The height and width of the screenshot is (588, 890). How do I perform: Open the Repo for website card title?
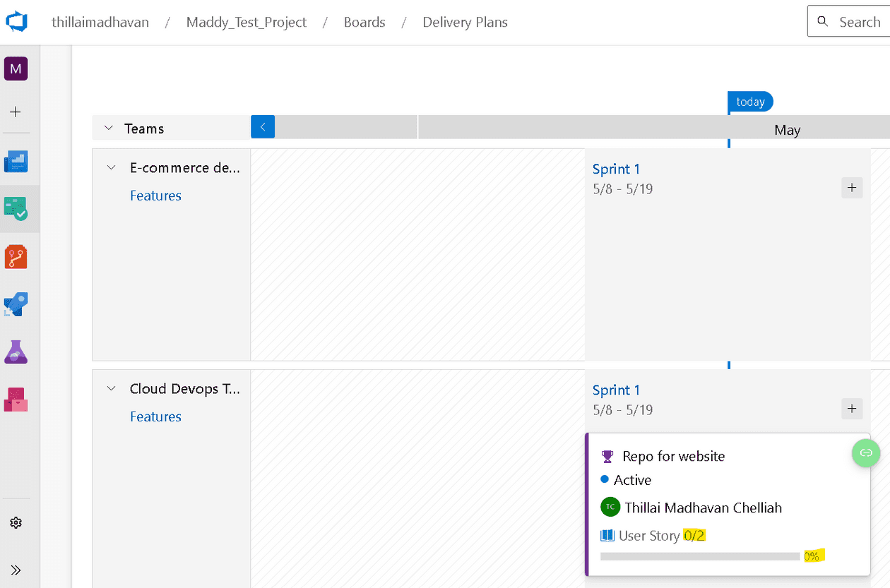674,456
